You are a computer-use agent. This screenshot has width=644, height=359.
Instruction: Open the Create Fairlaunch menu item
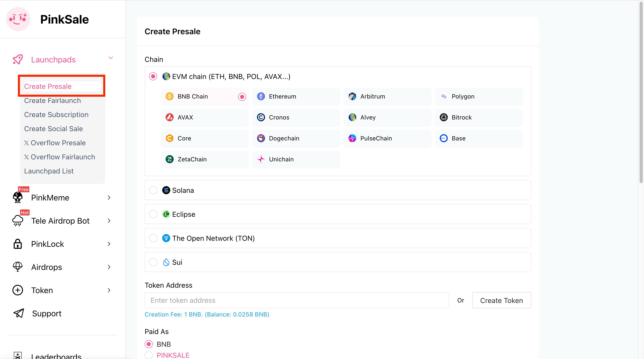pos(53,101)
